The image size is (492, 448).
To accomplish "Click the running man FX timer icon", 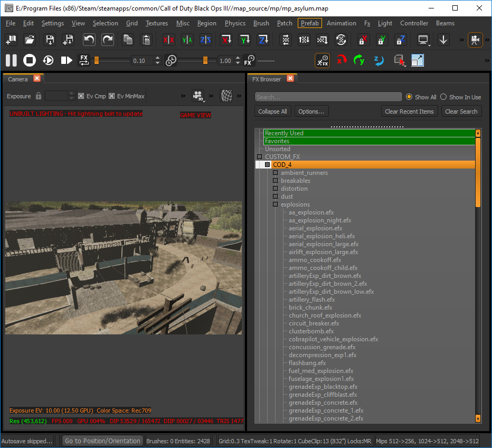I will 323,60.
